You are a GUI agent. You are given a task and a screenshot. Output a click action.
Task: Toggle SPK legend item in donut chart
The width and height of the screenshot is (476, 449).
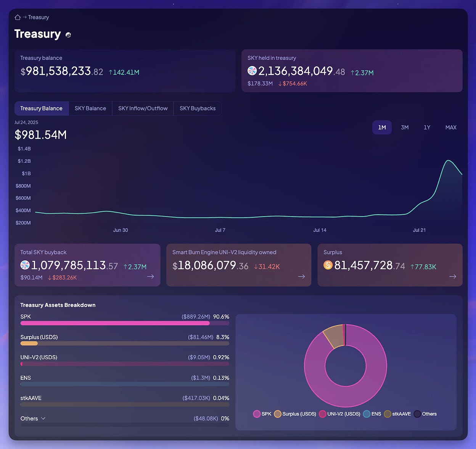[x=262, y=414]
